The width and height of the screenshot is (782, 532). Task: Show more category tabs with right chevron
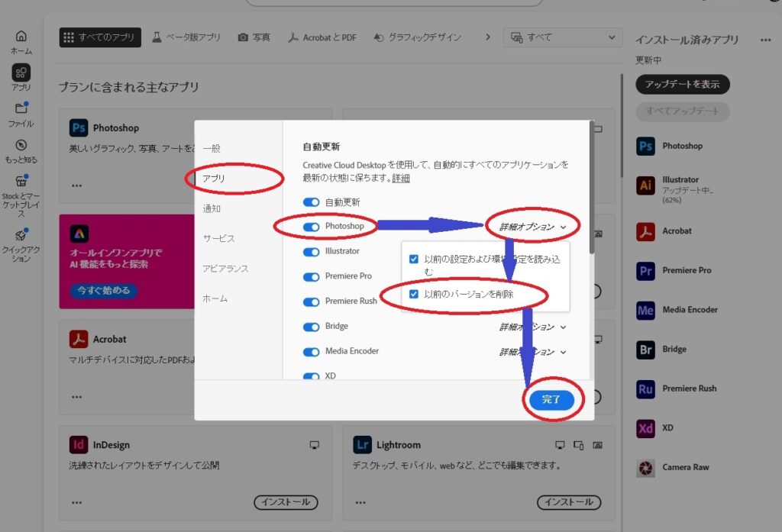[488, 37]
